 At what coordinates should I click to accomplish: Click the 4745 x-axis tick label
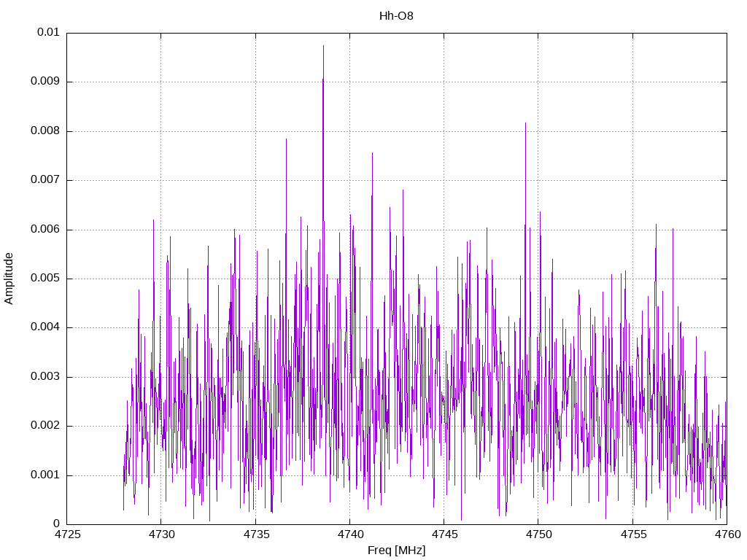tap(444, 534)
